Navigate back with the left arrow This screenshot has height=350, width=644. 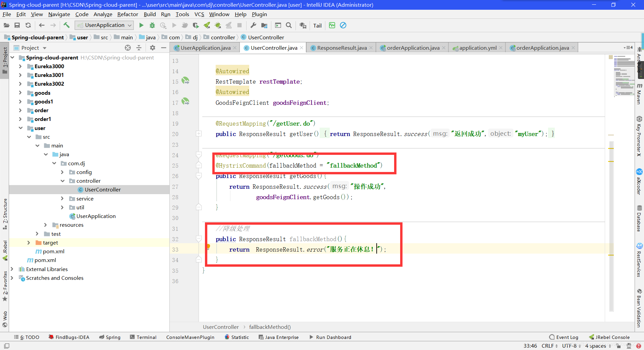(x=42, y=25)
